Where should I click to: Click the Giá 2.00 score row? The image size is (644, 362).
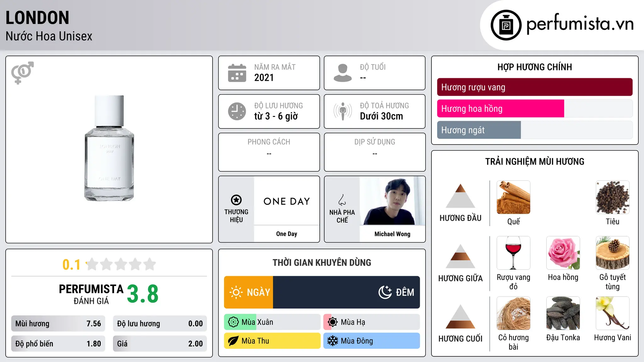[x=160, y=344]
